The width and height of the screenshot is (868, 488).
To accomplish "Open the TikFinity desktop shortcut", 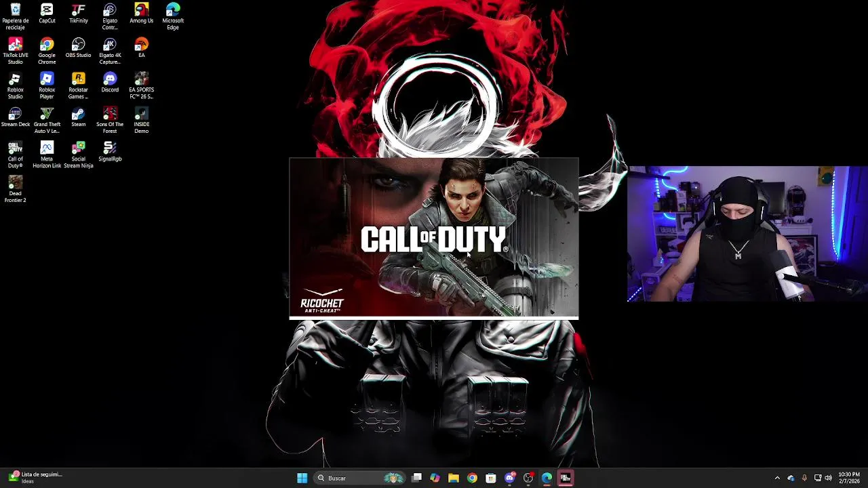I will (x=79, y=14).
